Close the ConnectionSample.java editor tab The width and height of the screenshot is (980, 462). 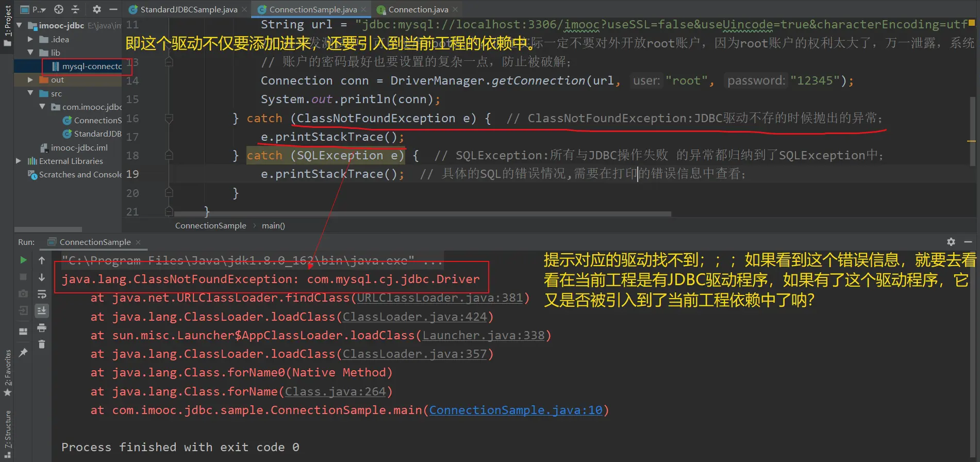pos(364,9)
